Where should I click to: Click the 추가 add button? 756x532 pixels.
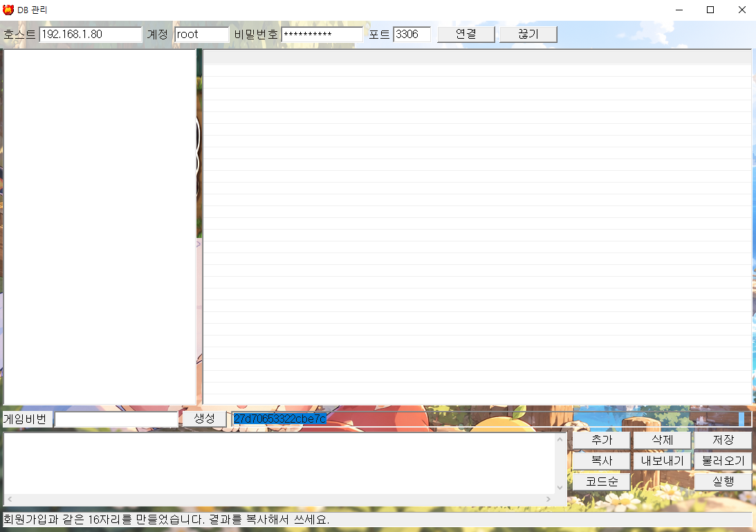click(x=601, y=440)
